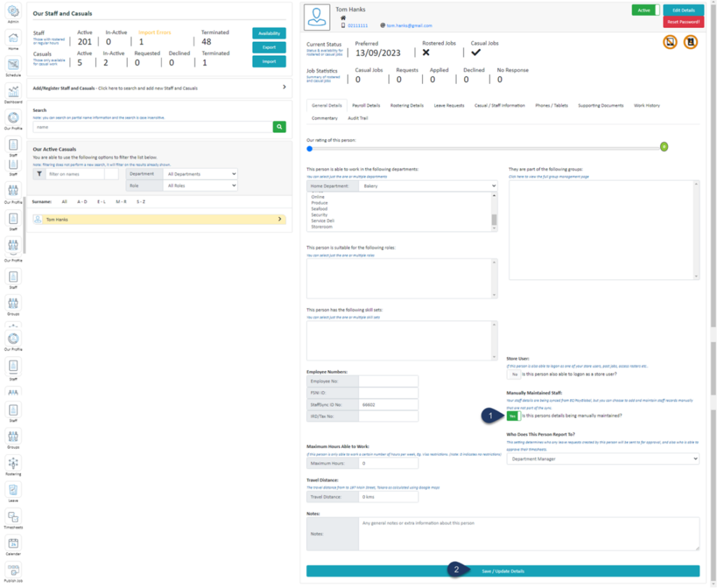
Task: Toggle the store user logon switch
Action: click(x=513, y=374)
